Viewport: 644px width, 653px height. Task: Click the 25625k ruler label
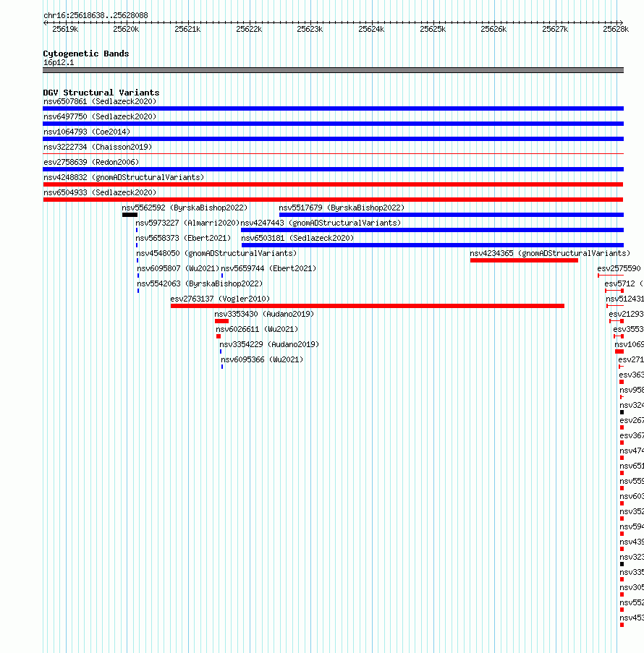[433, 29]
